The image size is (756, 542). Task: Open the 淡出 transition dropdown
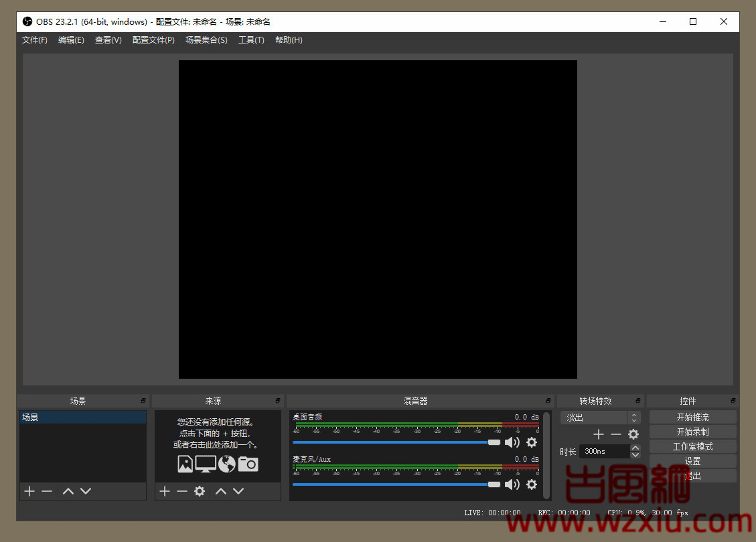[x=600, y=418]
